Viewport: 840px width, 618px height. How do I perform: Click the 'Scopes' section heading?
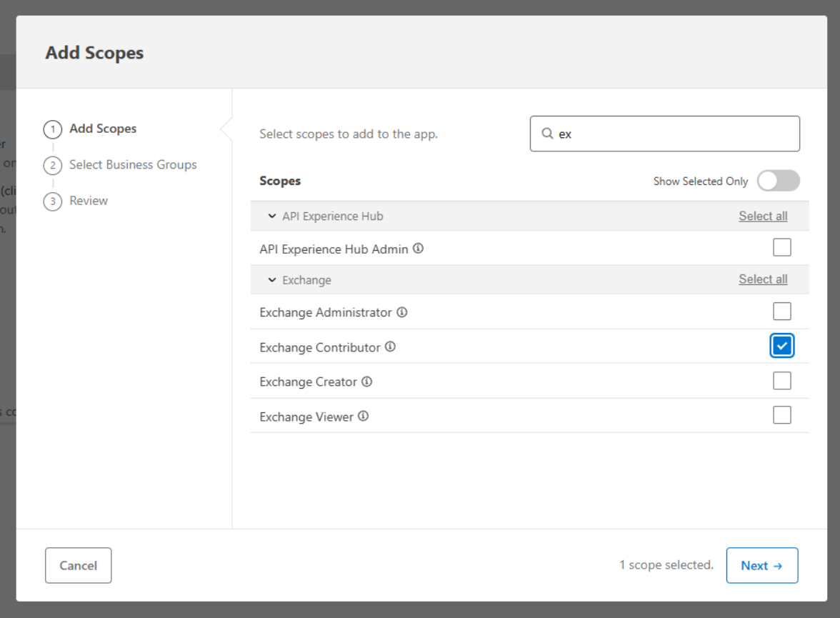(280, 181)
